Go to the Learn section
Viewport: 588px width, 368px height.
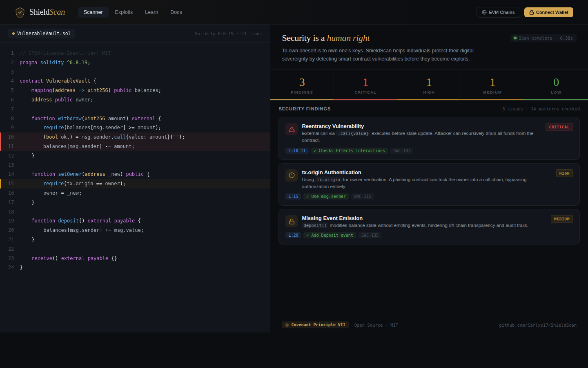tap(151, 12)
